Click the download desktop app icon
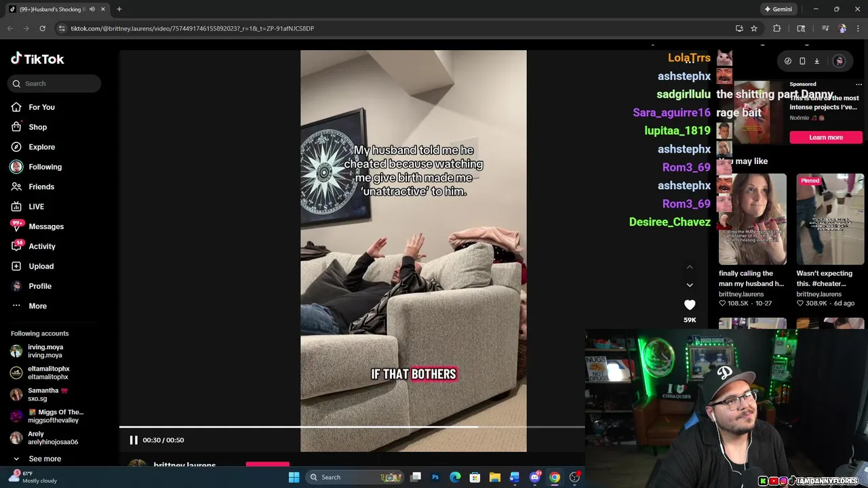Screen dimensions: 868x488 coord(816,61)
